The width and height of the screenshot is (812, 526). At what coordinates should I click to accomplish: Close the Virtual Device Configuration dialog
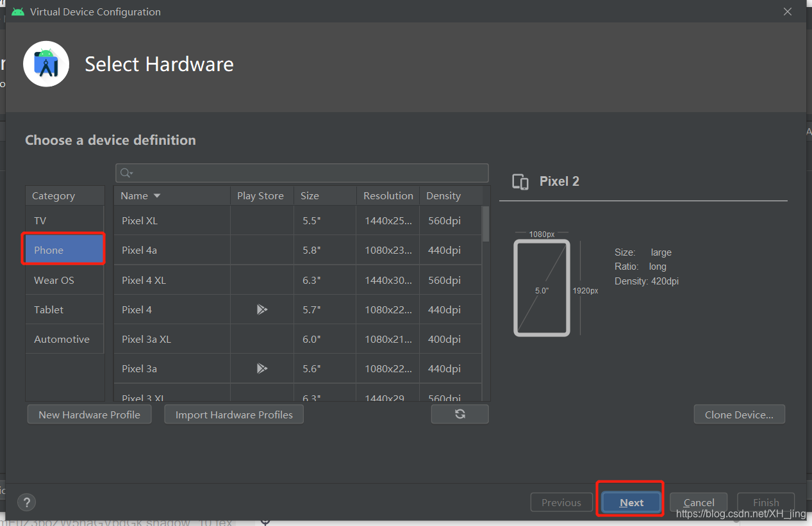point(788,12)
